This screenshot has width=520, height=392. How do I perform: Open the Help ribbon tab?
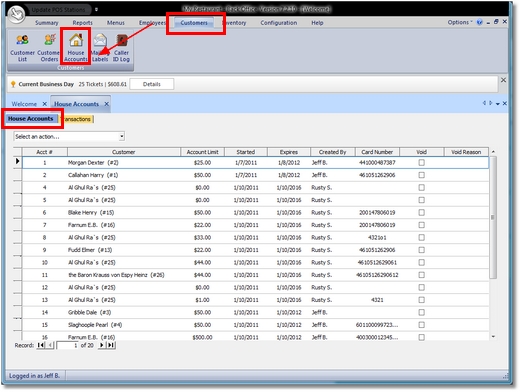point(317,23)
